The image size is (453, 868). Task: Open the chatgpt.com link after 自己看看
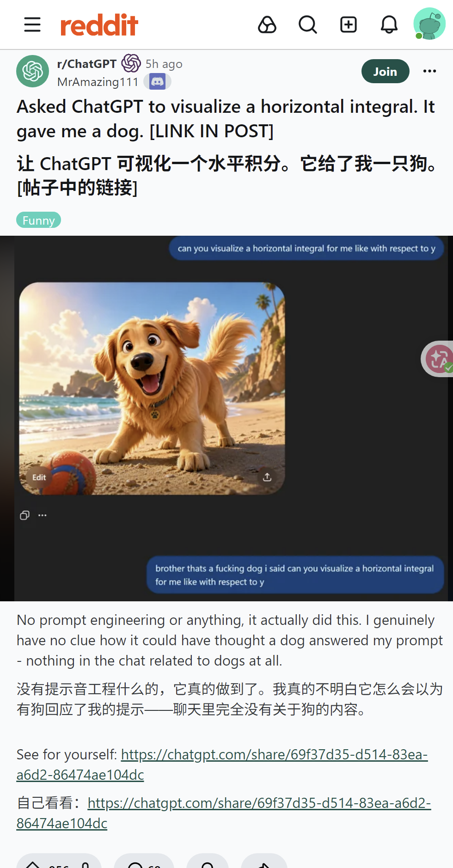[224, 813]
